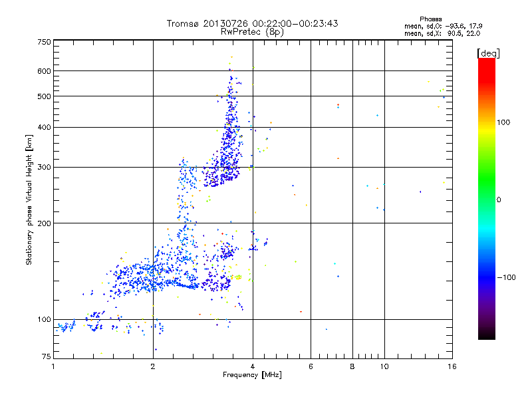Click y-axis tick label '600'
Screen dimensions: 532x399
44,71
